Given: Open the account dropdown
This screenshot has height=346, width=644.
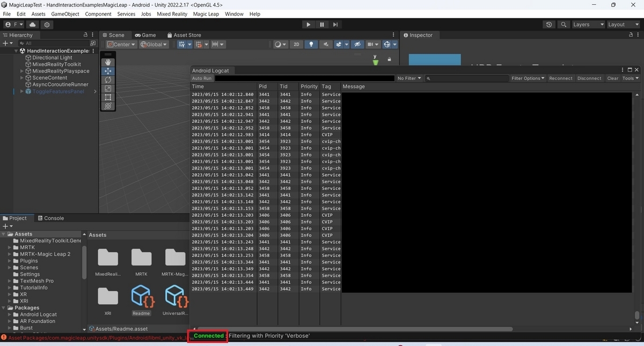Looking at the screenshot, I should (x=14, y=25).
